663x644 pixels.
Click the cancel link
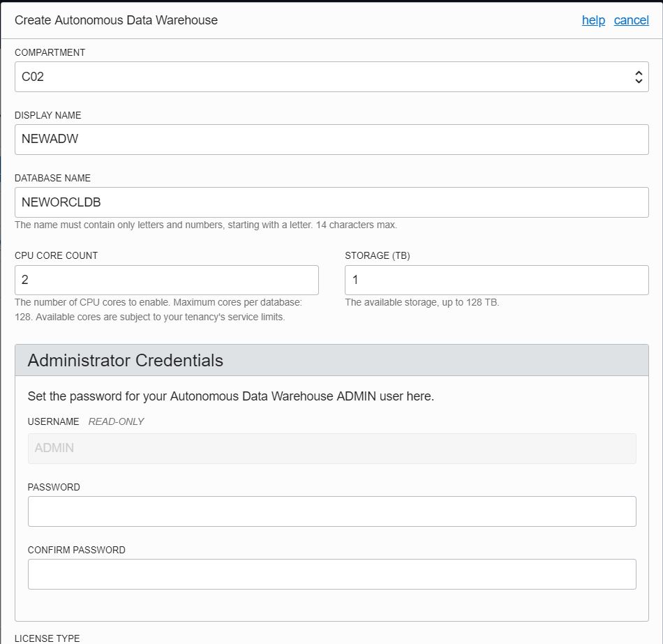coord(631,20)
